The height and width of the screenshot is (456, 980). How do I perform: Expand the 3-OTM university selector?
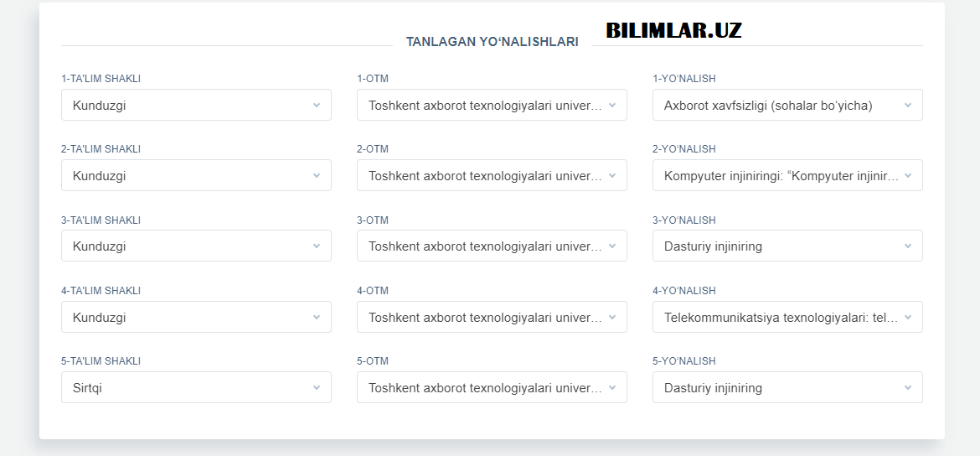492,246
